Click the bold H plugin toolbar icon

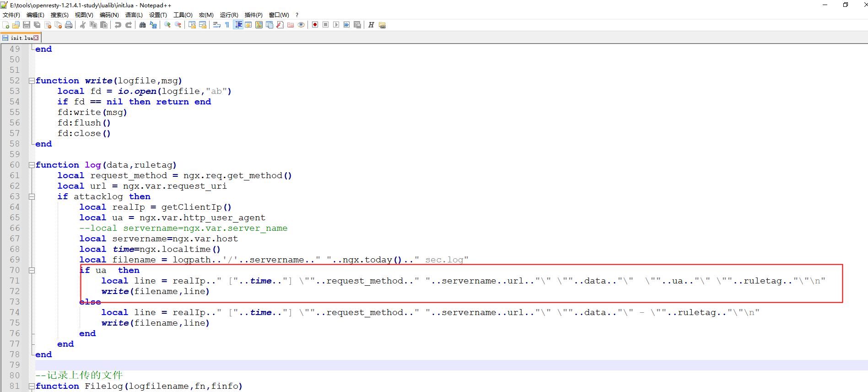pos(371,25)
